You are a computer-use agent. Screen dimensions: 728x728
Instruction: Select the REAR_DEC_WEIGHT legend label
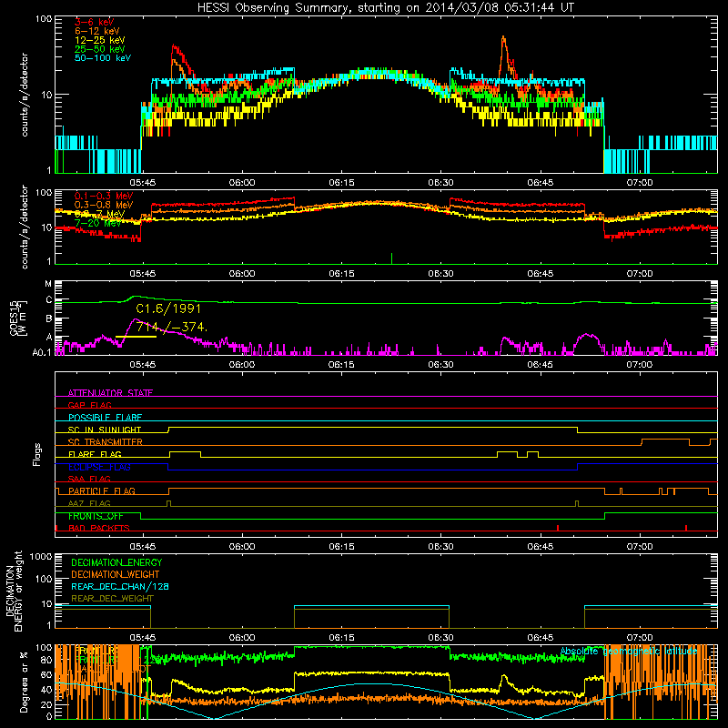click(x=112, y=599)
